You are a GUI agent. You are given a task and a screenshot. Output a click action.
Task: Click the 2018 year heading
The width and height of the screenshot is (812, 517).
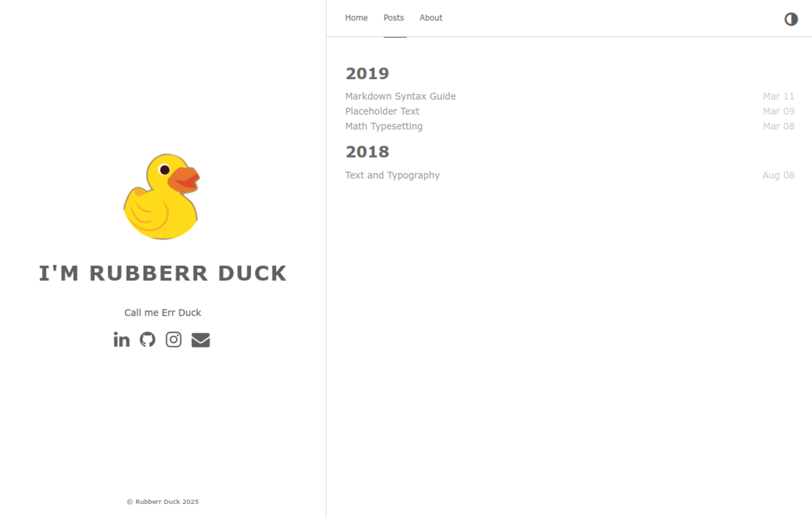(367, 152)
